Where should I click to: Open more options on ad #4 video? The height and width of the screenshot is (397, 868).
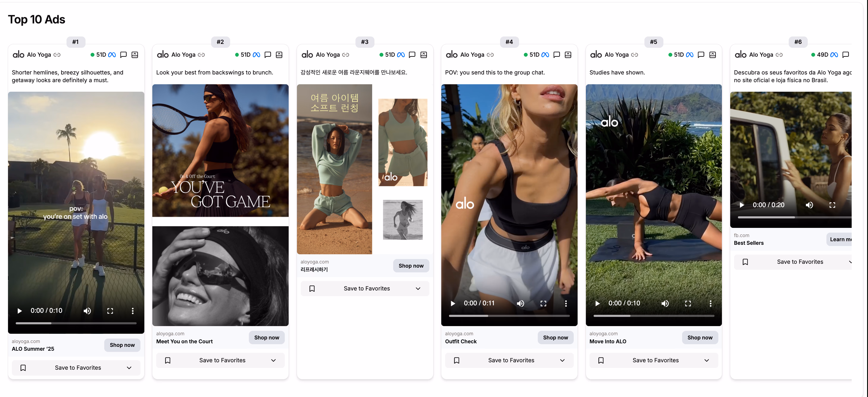[566, 304]
